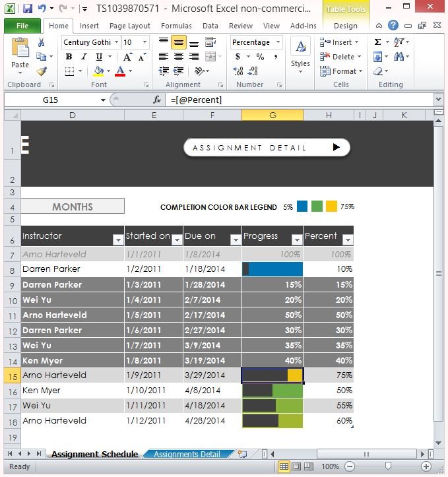This screenshot has width=448, height=477.
Task: Switch to the Assignments Detail sheet tab
Action: tap(187, 454)
